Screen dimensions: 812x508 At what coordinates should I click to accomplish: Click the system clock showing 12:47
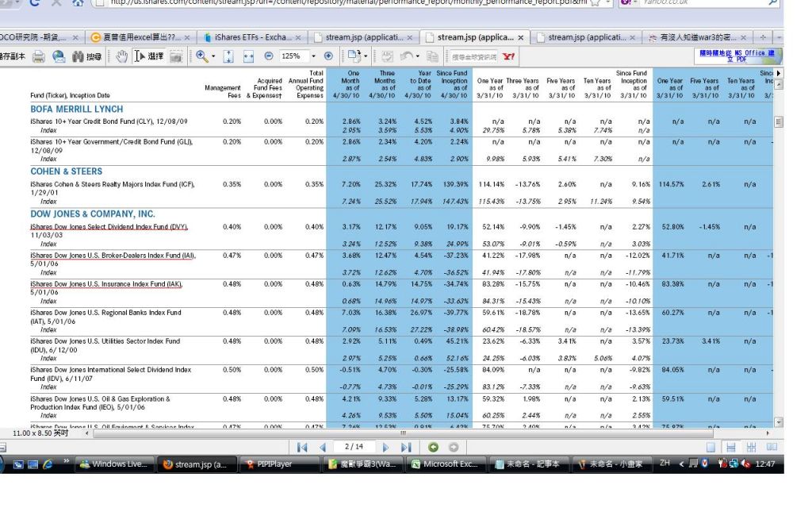tap(765, 464)
